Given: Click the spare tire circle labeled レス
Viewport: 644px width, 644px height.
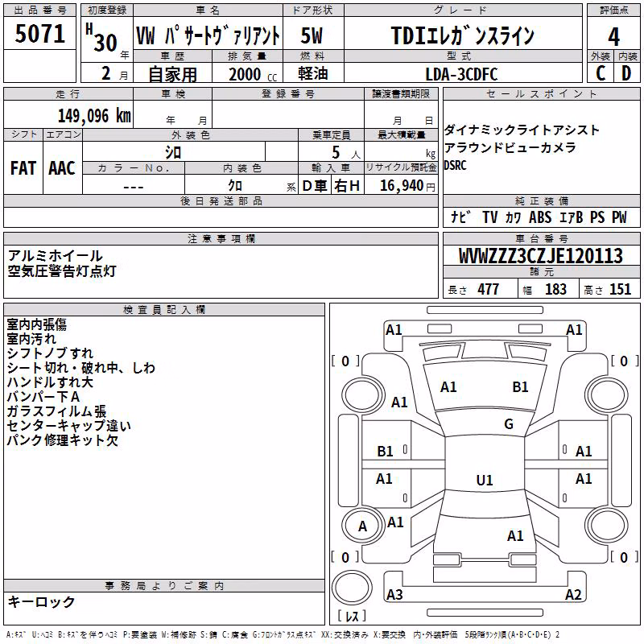Looking at the screenshot, I should pyautogui.click(x=352, y=587).
